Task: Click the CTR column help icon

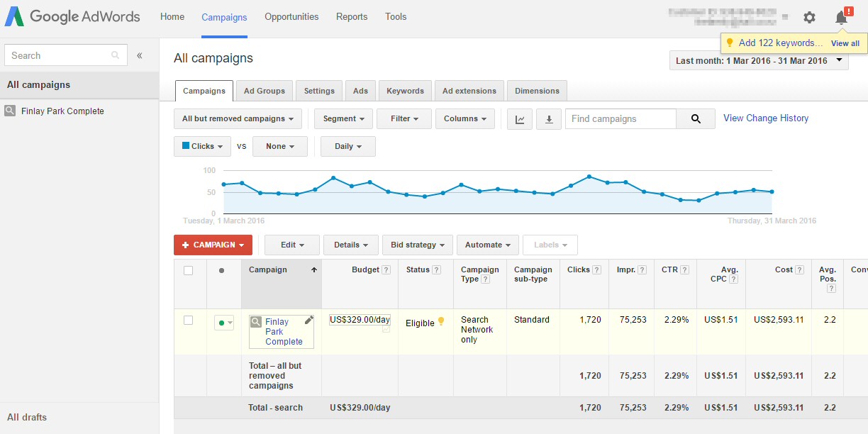Action: click(685, 270)
